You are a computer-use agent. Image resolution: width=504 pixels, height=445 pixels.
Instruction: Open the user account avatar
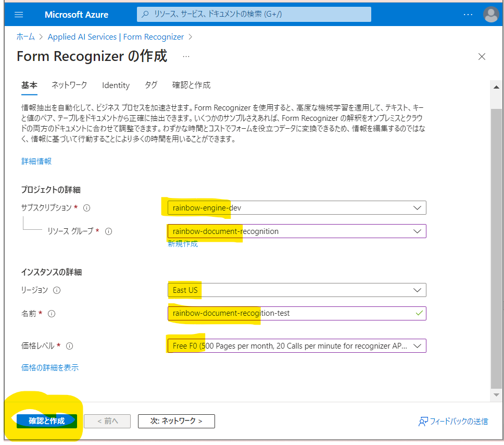coord(491,15)
